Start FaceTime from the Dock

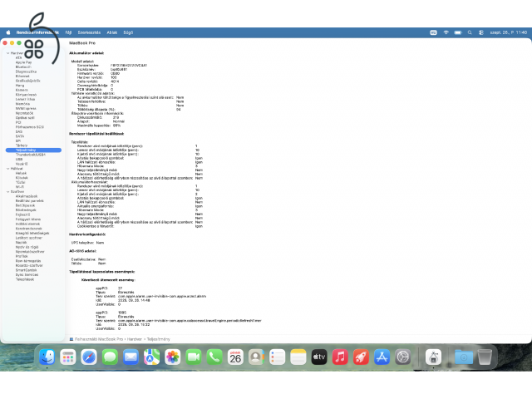[x=194, y=357]
